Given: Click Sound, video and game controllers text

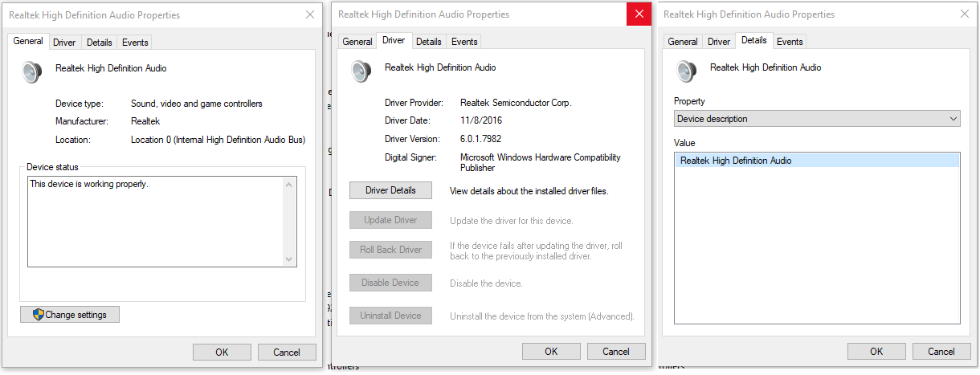Looking at the screenshot, I should [x=197, y=104].
